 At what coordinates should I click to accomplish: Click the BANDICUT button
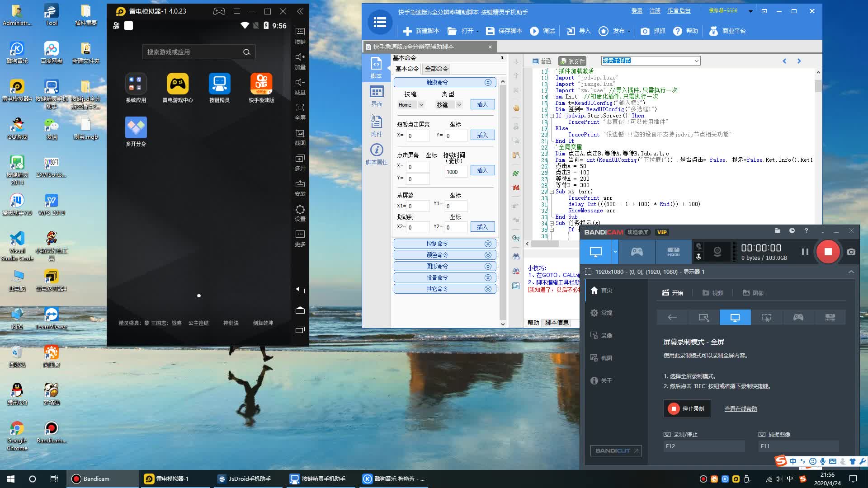pos(616,450)
